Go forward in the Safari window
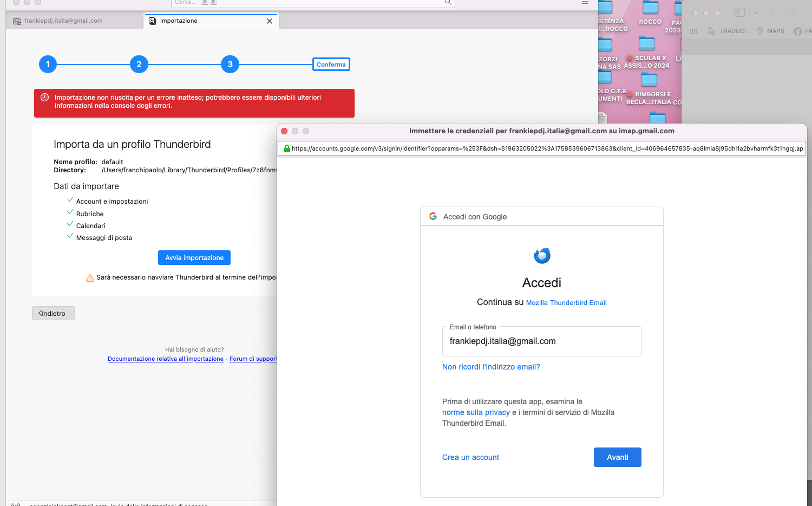This screenshot has width=812, height=506. [x=792, y=13]
